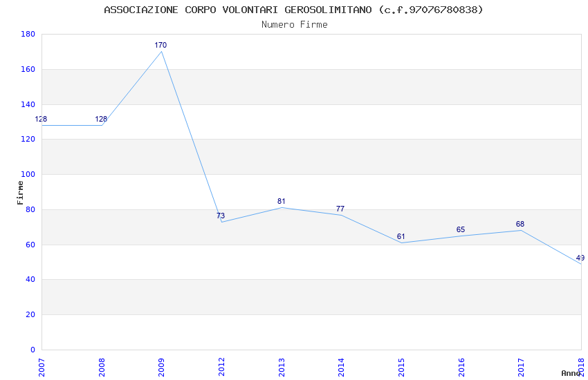Click the 2009 x-axis tick label
The width and height of the screenshot is (588, 380).
coord(161,368)
